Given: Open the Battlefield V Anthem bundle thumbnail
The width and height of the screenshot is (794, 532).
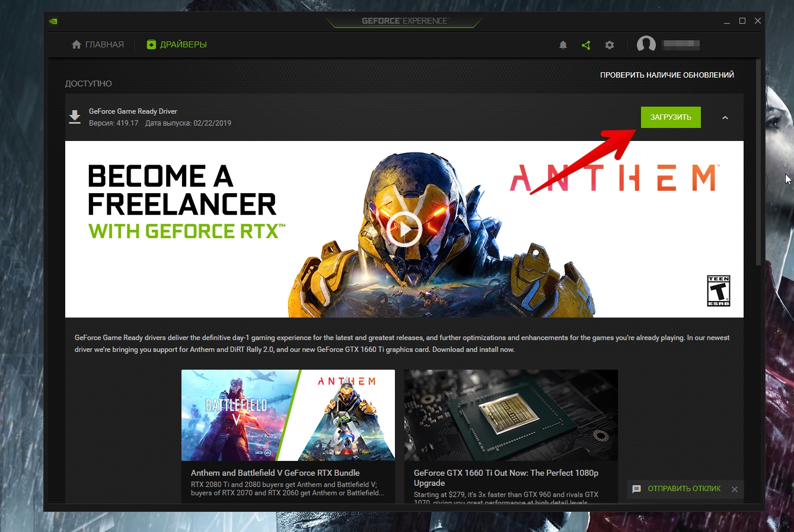Looking at the screenshot, I should pos(288,415).
